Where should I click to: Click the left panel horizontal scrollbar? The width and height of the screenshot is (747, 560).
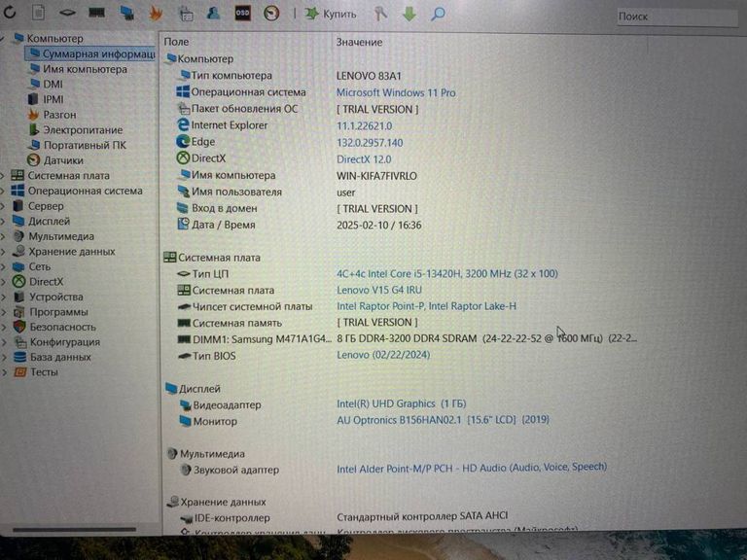click(x=75, y=530)
